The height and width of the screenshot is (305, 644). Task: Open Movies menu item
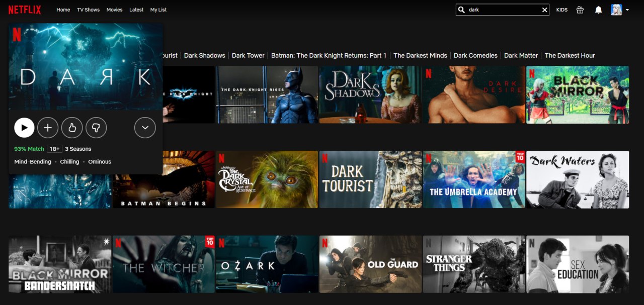115,10
